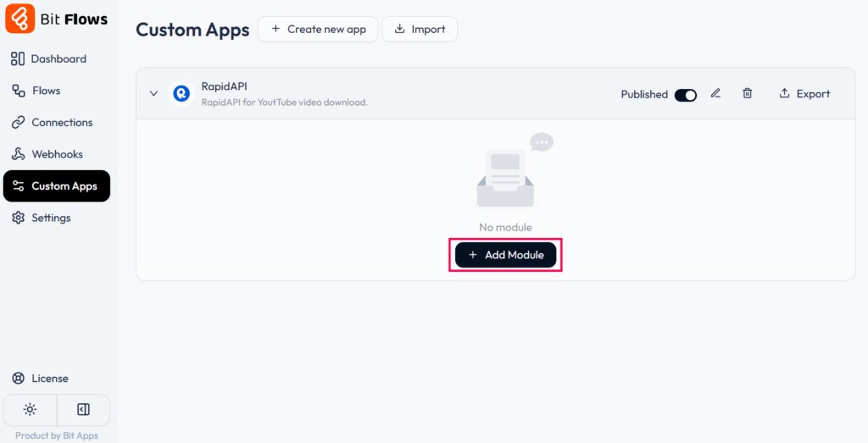Edit RapidAPI with the pencil icon
Screen dimensions: 868x443
(x=715, y=93)
